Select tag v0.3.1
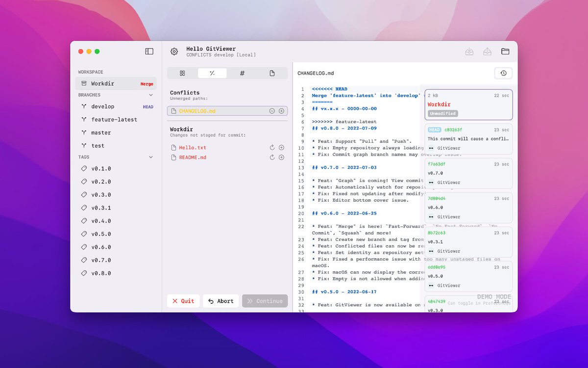 pos(116,208)
